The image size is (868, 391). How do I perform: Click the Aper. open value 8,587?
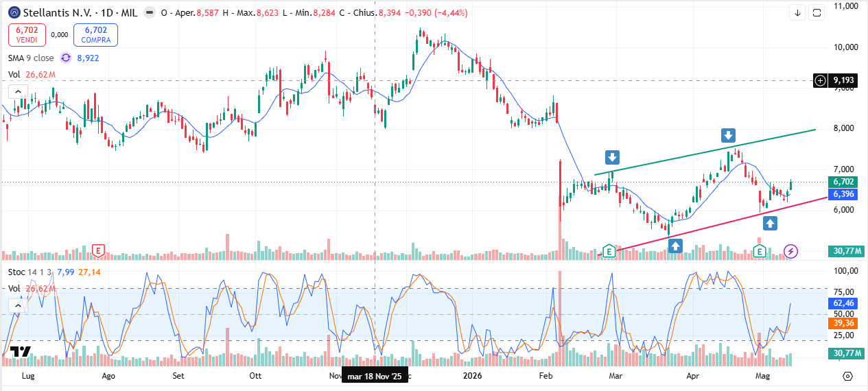point(208,12)
